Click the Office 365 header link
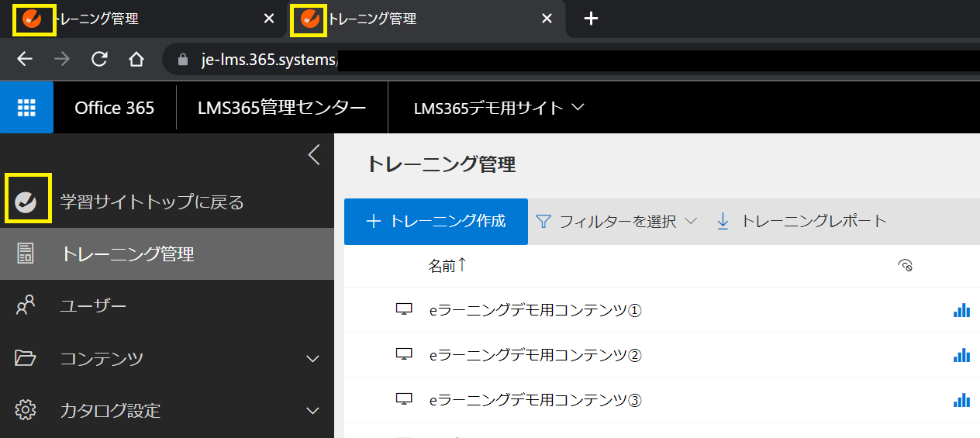Viewport: 980px width, 438px height. point(115,108)
